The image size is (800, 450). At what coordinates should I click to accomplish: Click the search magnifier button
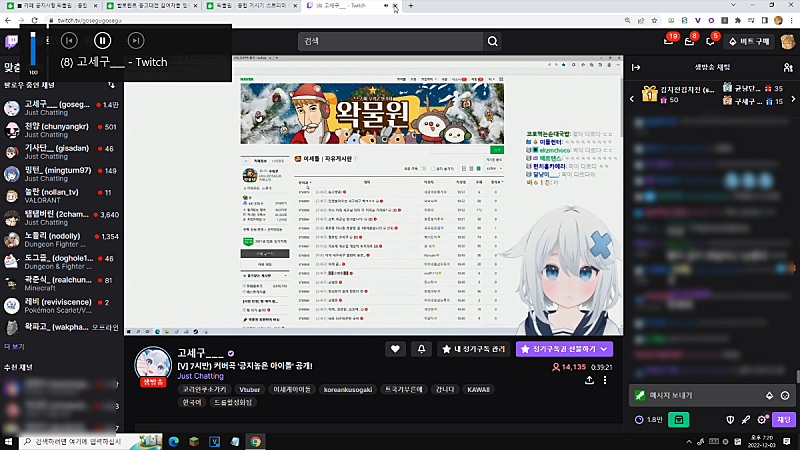[492, 41]
